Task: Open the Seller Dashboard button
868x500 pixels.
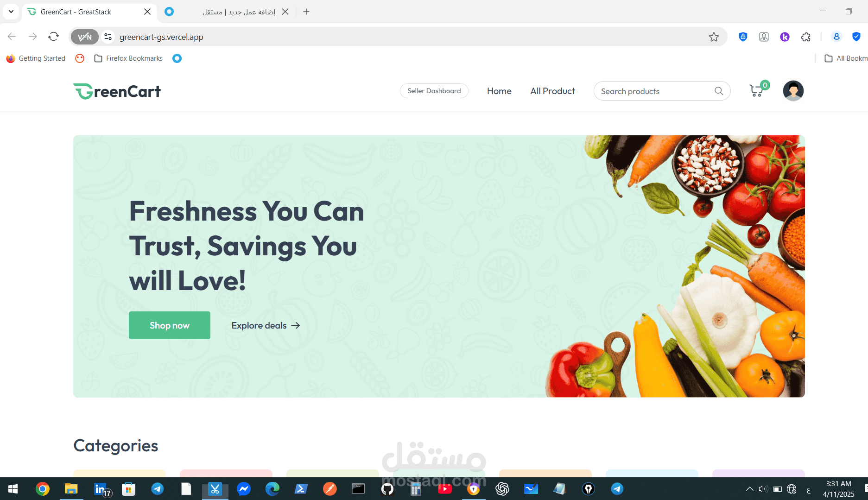Action: click(434, 91)
